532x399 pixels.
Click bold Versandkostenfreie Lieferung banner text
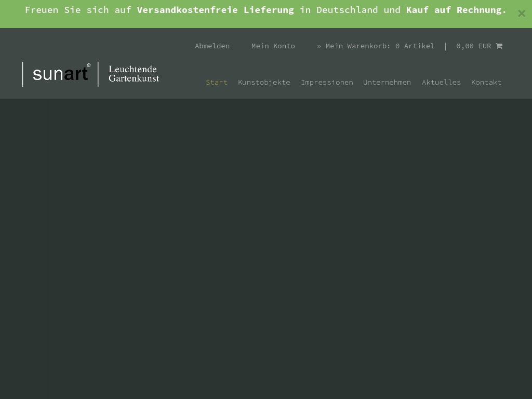[x=215, y=10]
